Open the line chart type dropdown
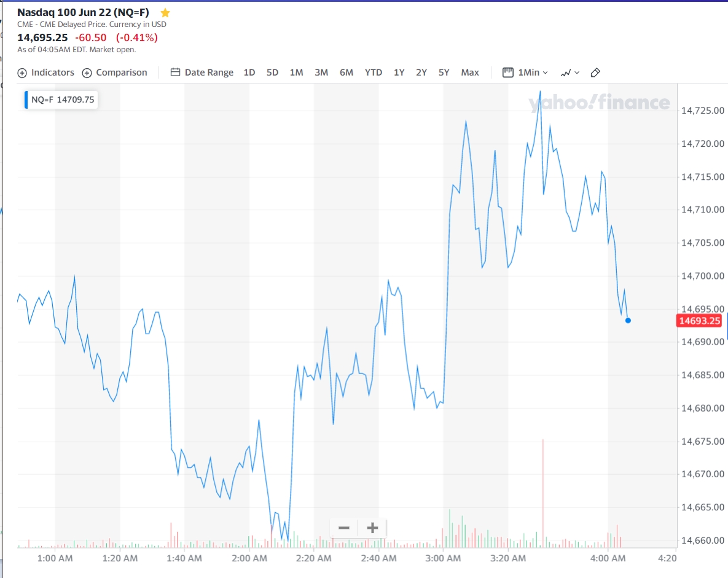728x578 pixels. pyautogui.click(x=570, y=73)
